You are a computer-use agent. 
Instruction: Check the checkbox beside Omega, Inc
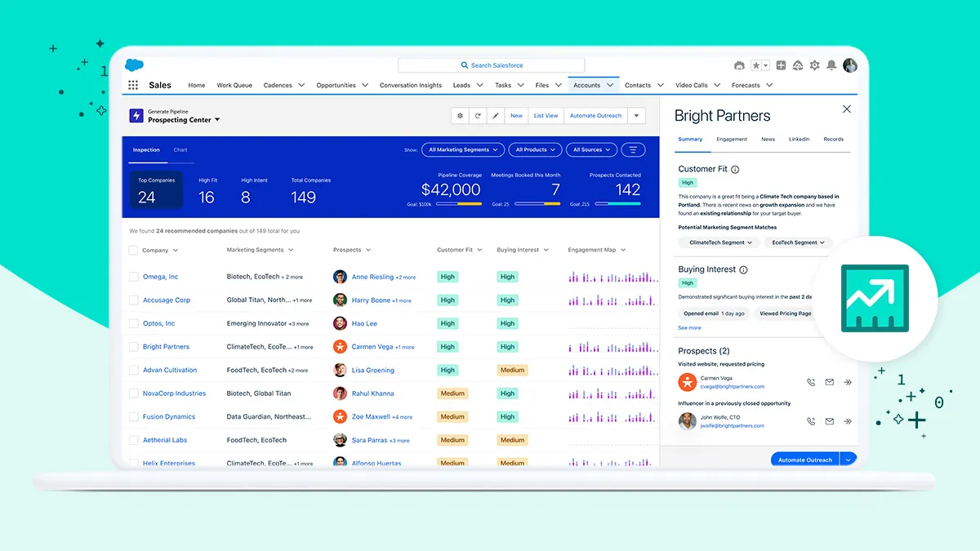[x=131, y=276]
